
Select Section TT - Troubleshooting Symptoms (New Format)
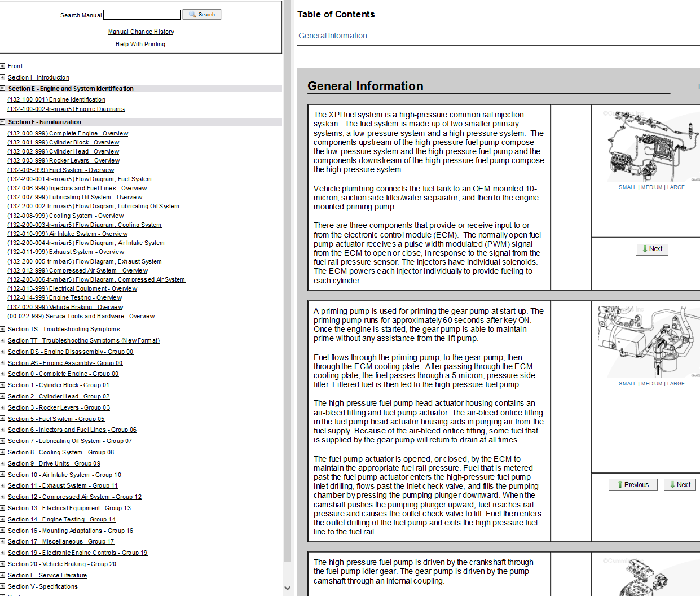83,341
